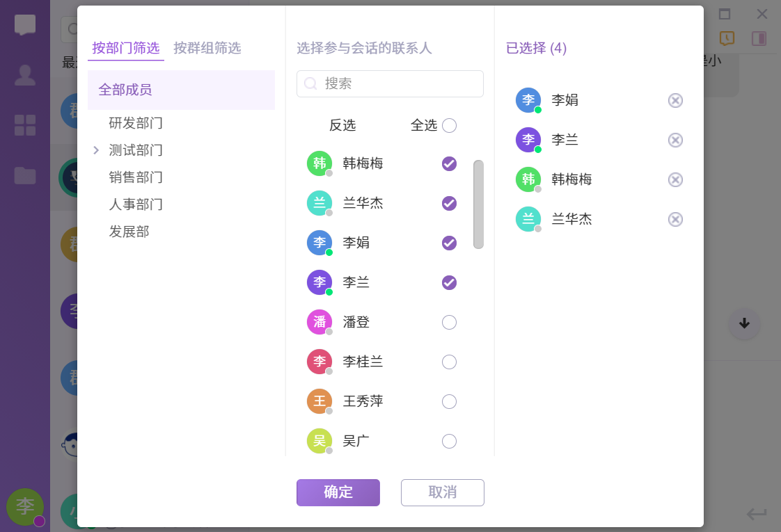
Task: Select 研发部门 in department list
Action: 136,123
